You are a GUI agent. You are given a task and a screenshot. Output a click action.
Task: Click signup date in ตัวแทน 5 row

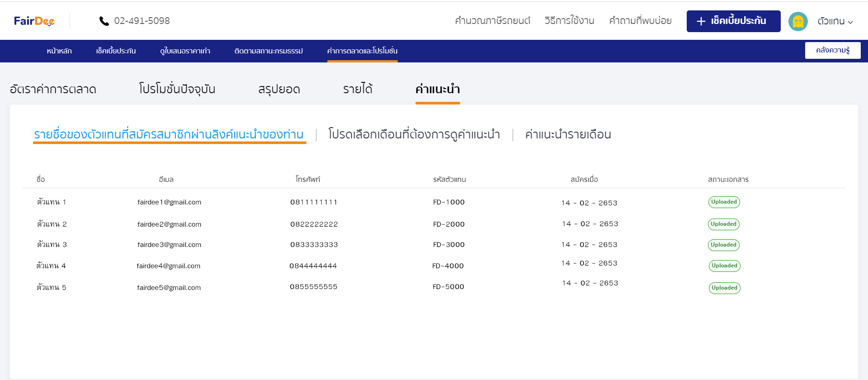pyautogui.click(x=590, y=283)
